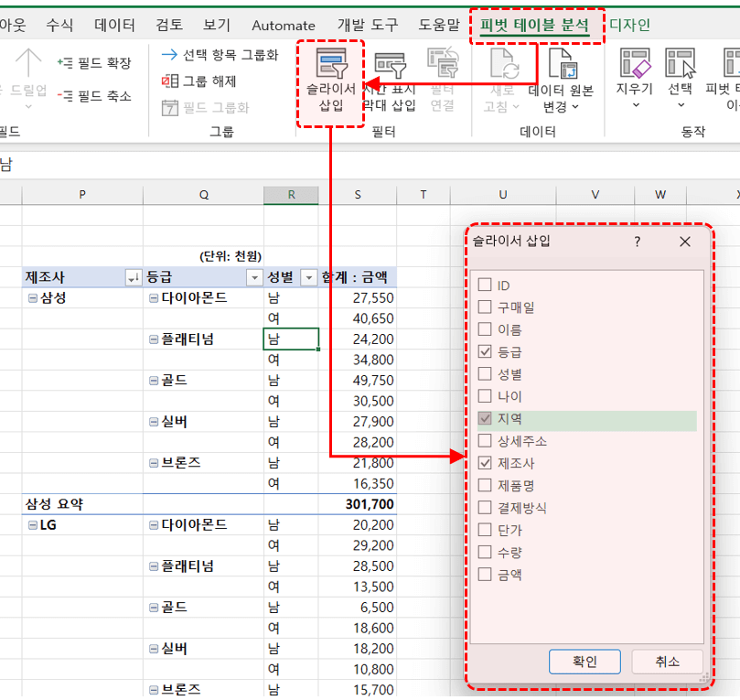Collapse the LG manufacturer group
The height and width of the screenshot is (700, 740).
click(x=33, y=525)
